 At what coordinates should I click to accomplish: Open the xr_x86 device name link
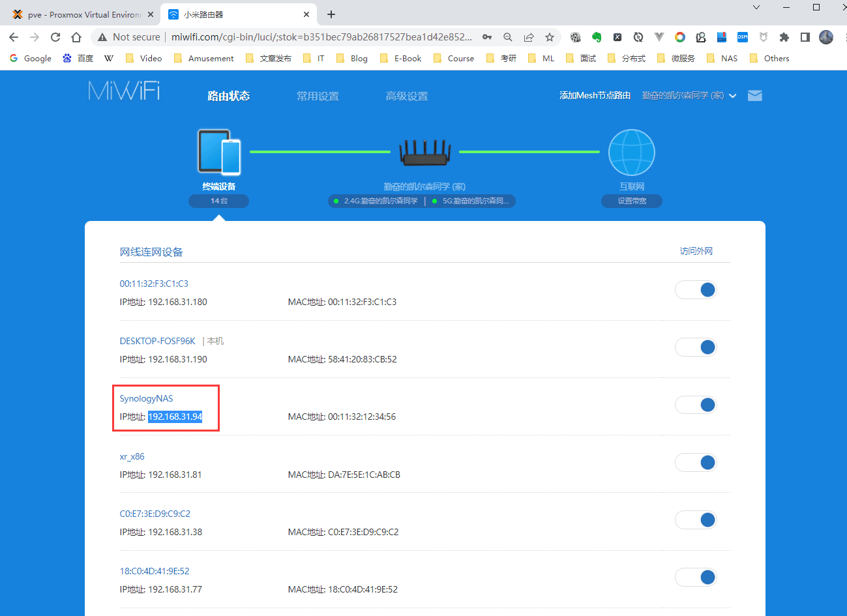tap(132, 456)
